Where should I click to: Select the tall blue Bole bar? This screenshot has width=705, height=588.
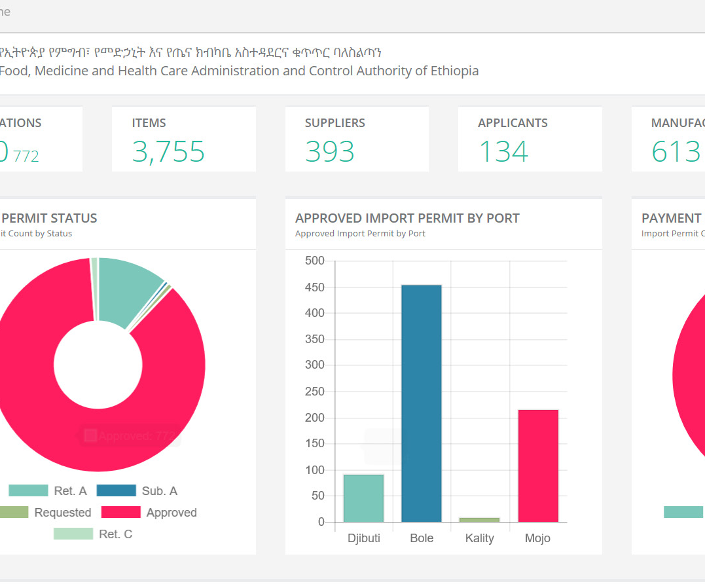(x=422, y=403)
